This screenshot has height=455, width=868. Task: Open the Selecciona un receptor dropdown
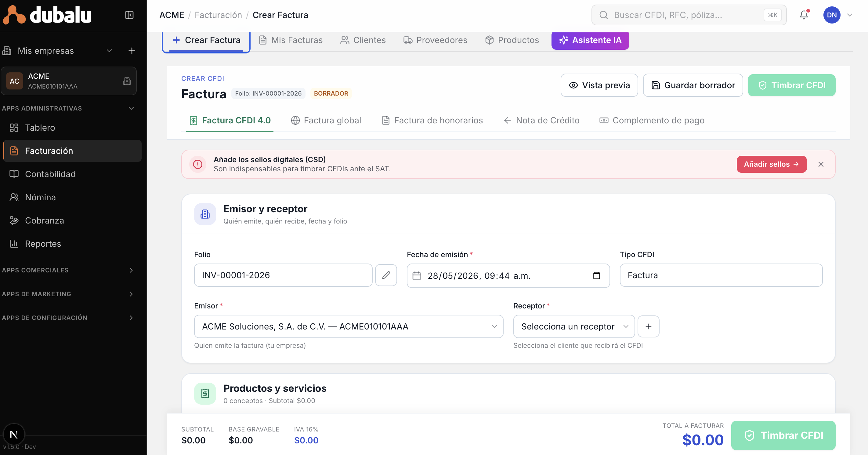tap(573, 326)
